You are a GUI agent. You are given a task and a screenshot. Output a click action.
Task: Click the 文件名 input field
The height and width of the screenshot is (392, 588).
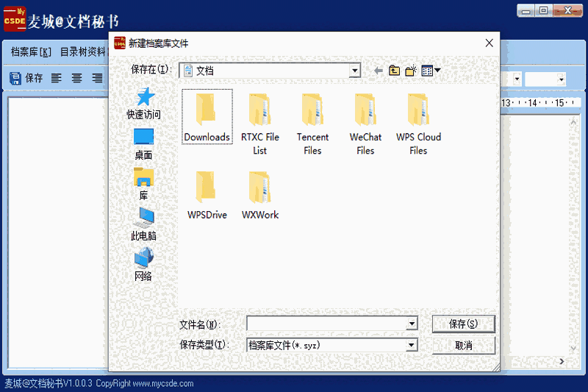(x=326, y=324)
